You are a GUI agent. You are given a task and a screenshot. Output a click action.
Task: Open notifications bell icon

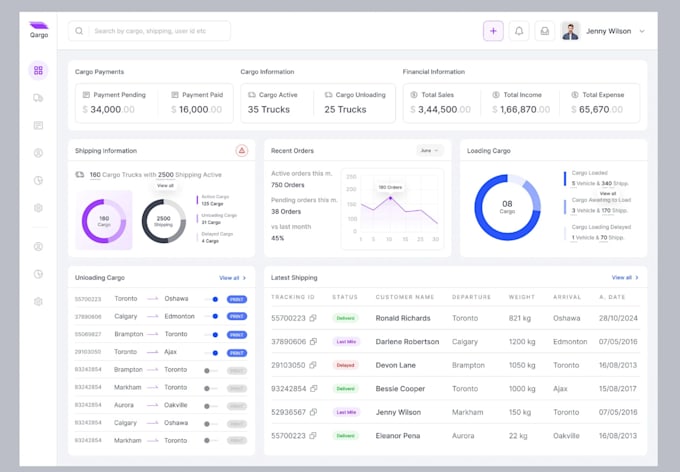coord(519,31)
